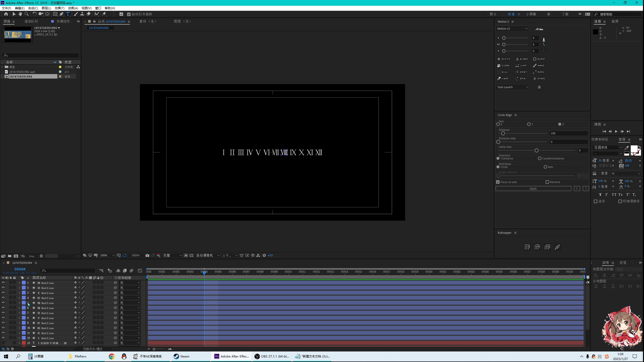The image size is (644, 362).
Task: Select the Type text tool
Action: (x=68, y=14)
